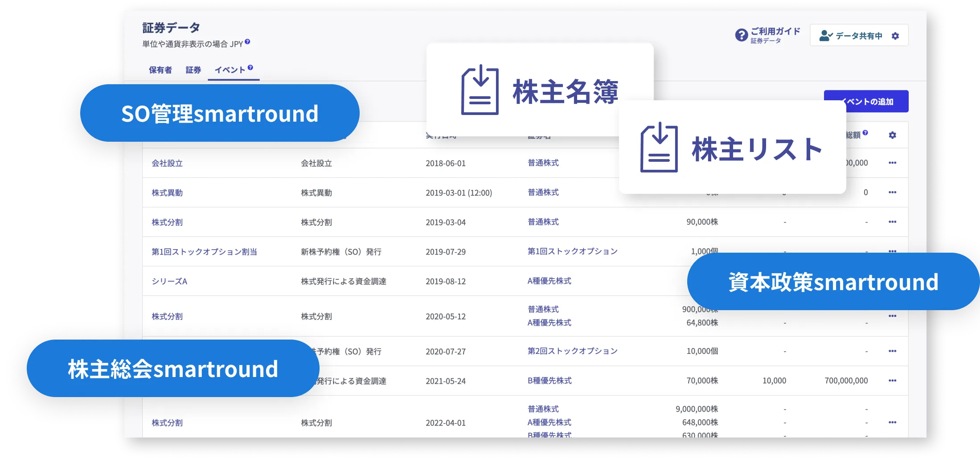
Task: Click the 第2回ストックオプション security link
Action: [x=573, y=351]
